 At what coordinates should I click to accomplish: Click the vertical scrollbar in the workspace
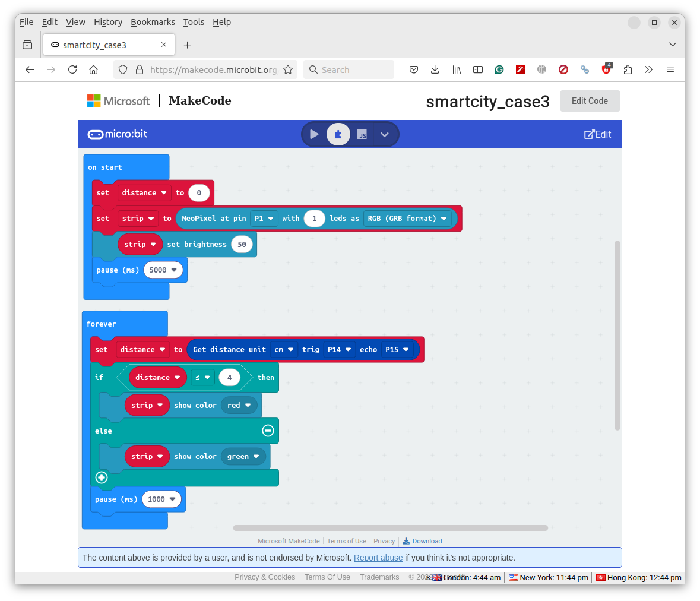coord(617,336)
